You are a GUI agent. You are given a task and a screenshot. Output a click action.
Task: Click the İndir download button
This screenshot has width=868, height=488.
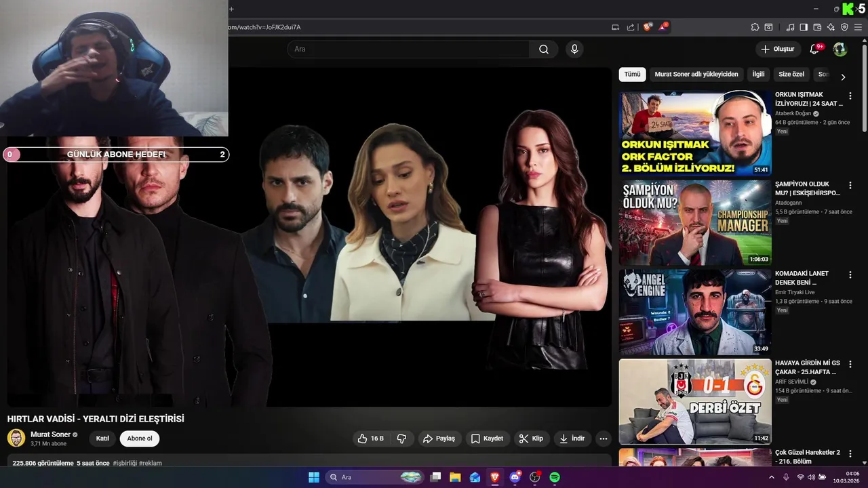[572, 439]
